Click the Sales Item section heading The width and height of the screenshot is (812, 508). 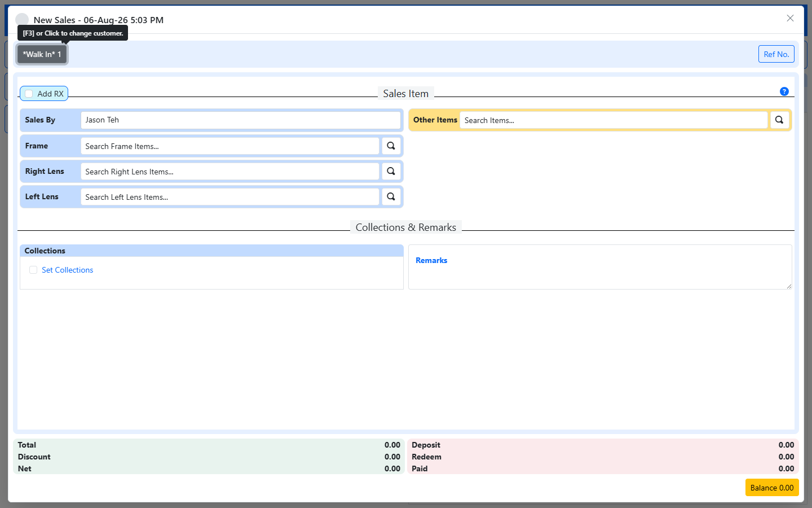tap(406, 94)
